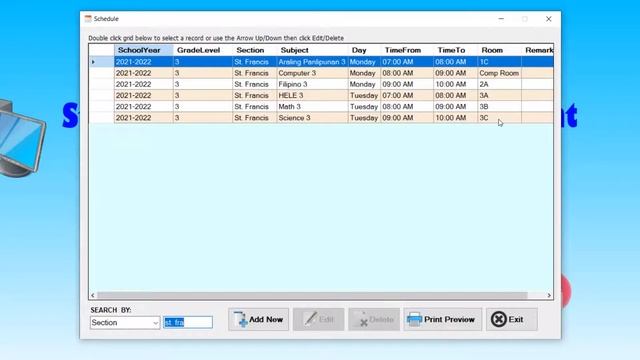Screen dimensions: 640x360
Task: Open Print Preview of the schedule
Action: coord(442,319)
